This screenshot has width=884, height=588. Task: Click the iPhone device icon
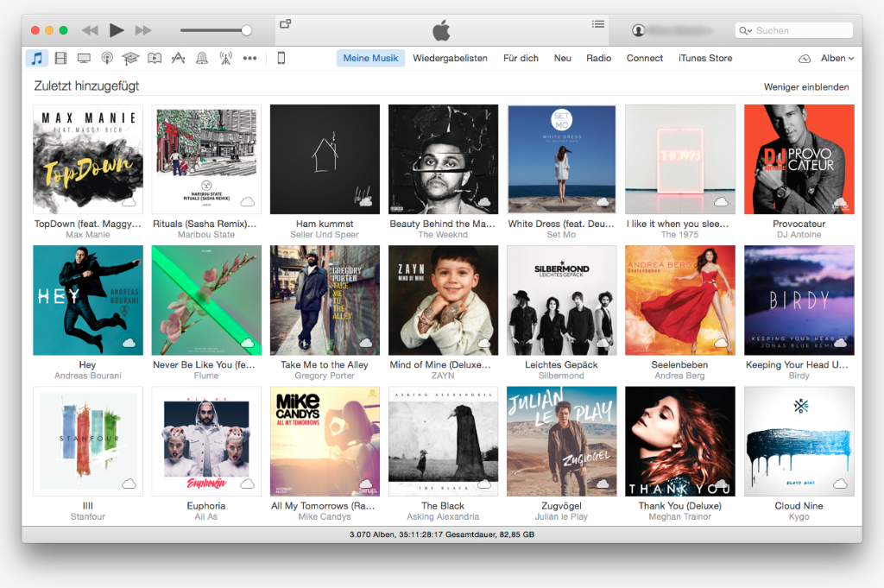point(281,59)
